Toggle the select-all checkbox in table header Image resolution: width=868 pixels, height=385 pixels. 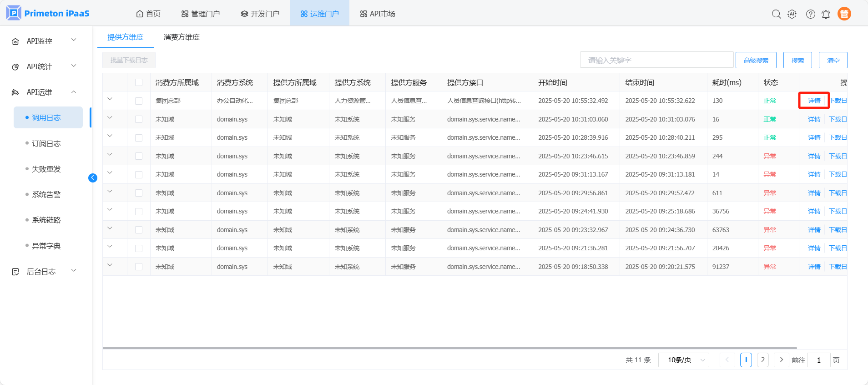coord(139,82)
